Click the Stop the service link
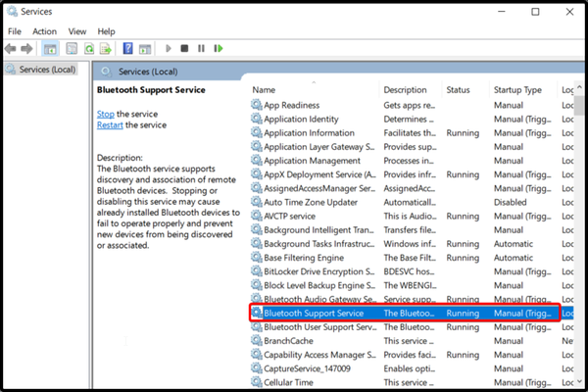 (x=105, y=114)
